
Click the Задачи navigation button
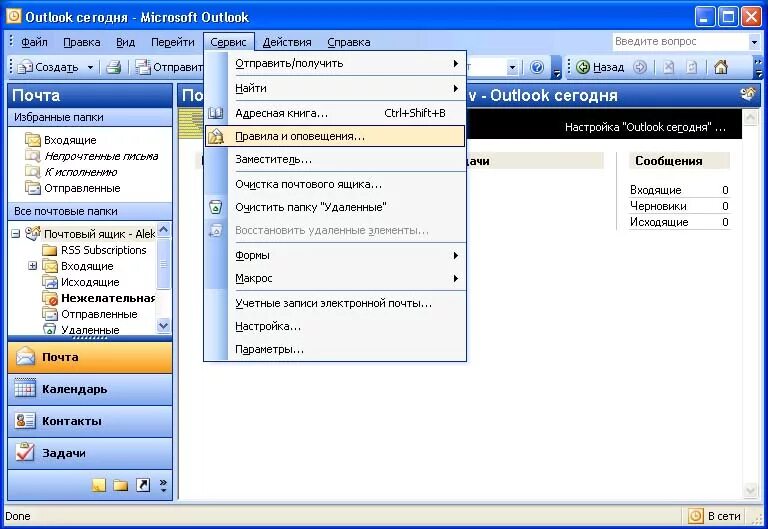pyautogui.click(x=90, y=453)
